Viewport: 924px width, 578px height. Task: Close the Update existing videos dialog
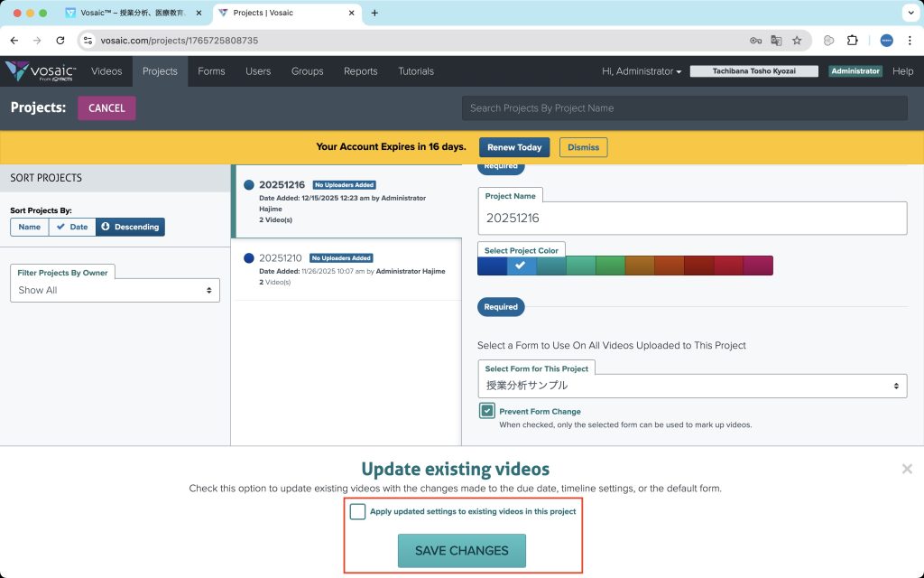click(x=907, y=469)
